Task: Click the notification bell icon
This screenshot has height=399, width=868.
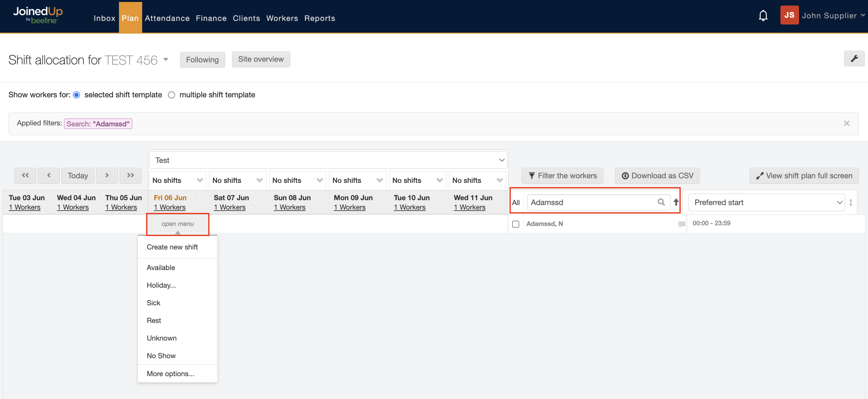Action: click(763, 16)
